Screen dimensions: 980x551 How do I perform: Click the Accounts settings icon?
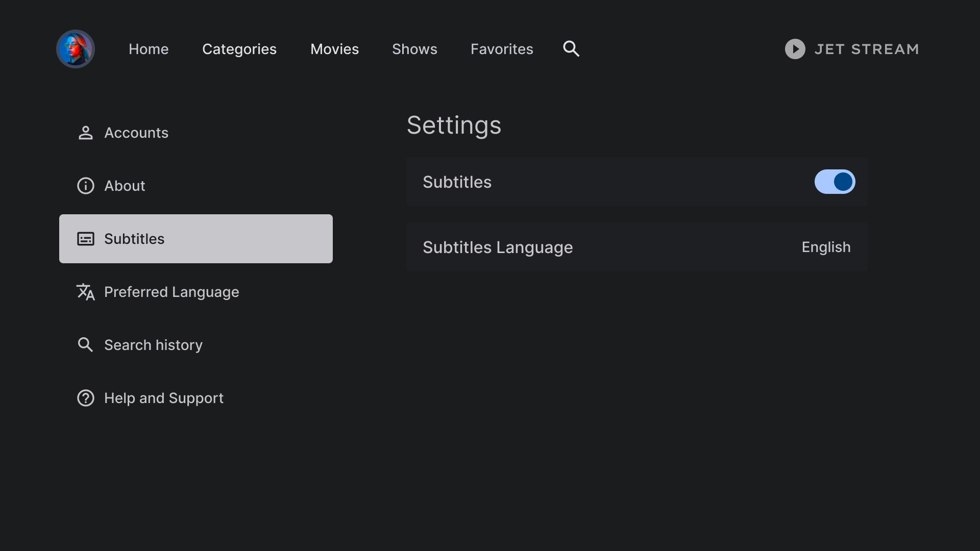[x=85, y=133]
